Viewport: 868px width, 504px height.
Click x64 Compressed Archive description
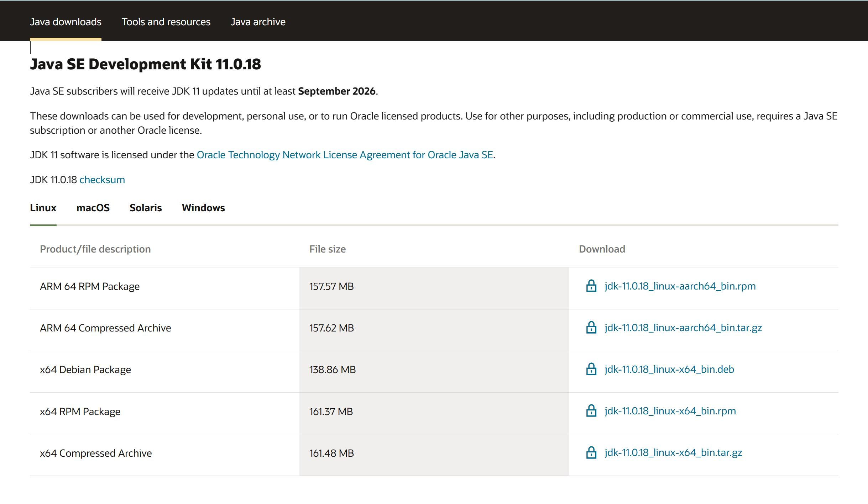click(96, 453)
